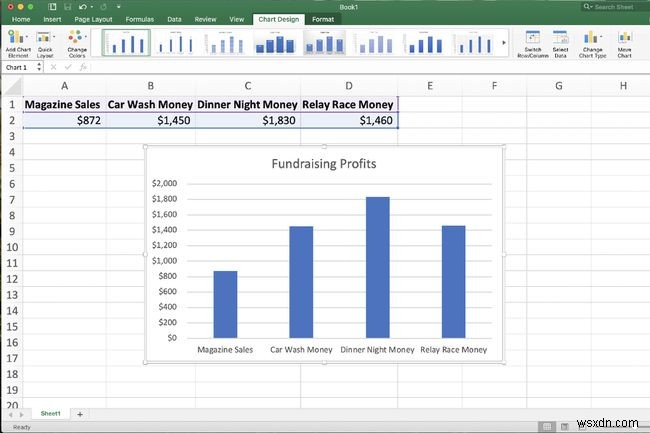
Task: Click the select-all corner triangle
Action: pos(12,86)
